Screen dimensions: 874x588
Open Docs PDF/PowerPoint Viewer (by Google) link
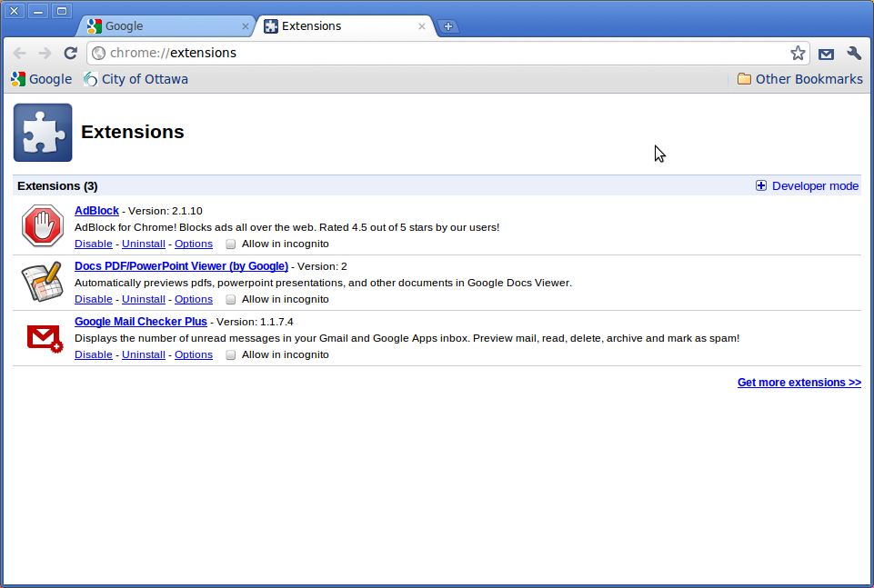pos(181,266)
